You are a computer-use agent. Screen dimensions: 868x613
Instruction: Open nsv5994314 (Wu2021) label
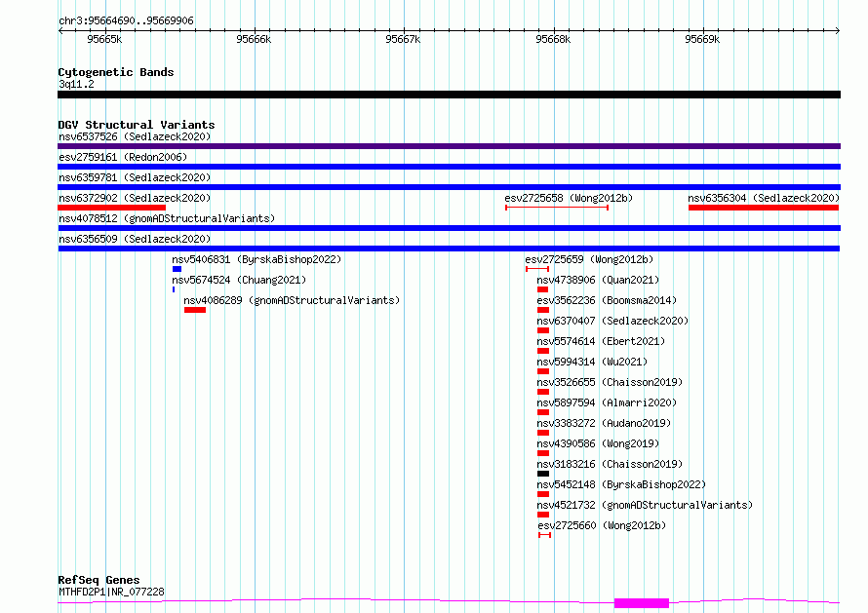(x=592, y=362)
